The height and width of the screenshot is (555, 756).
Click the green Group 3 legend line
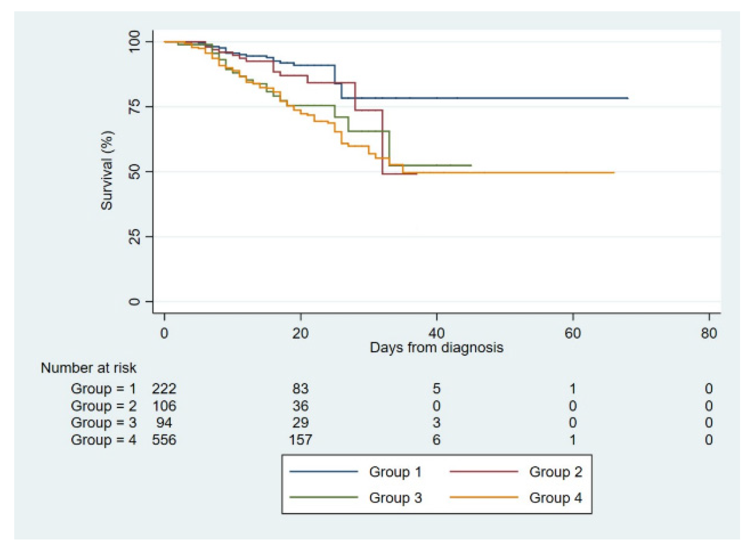(x=323, y=498)
